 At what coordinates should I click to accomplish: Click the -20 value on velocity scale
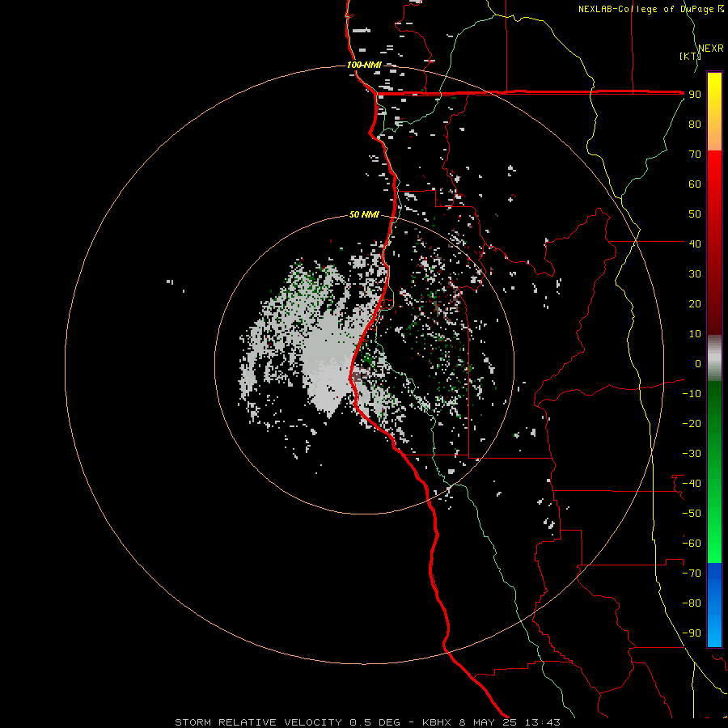click(x=692, y=423)
